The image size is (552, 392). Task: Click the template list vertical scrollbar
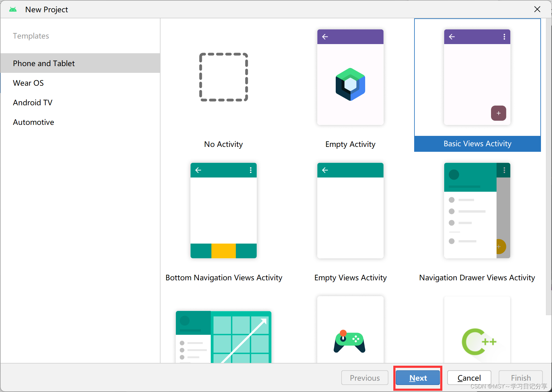[548, 167]
